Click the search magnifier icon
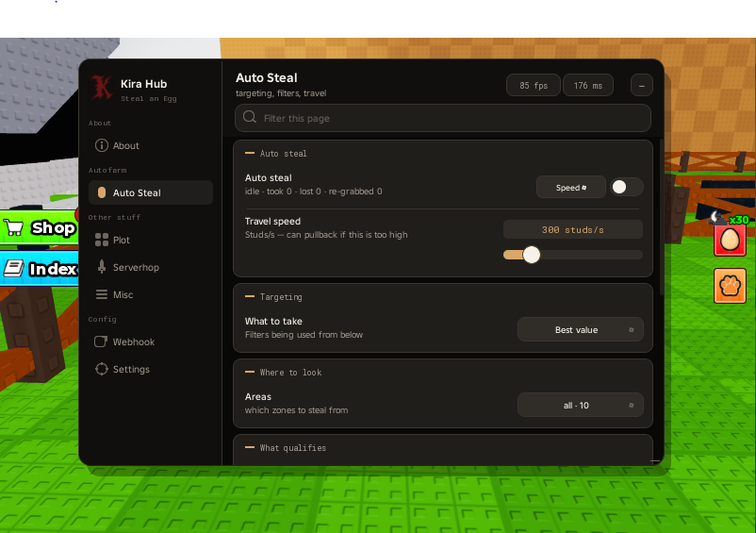This screenshot has height=533, width=756. click(249, 117)
